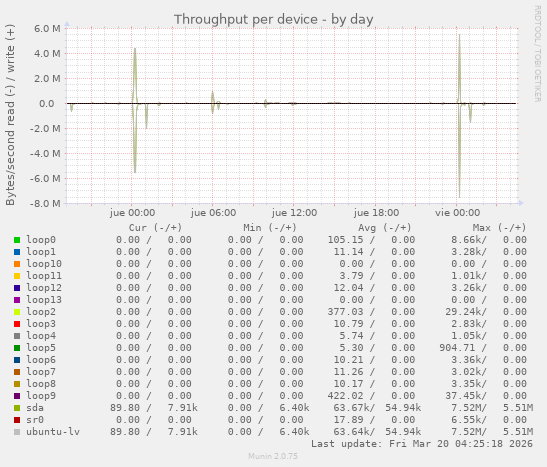The height and width of the screenshot is (467, 547).
Task: Click the sr0 dark red legend swatch
Action: click(17, 420)
